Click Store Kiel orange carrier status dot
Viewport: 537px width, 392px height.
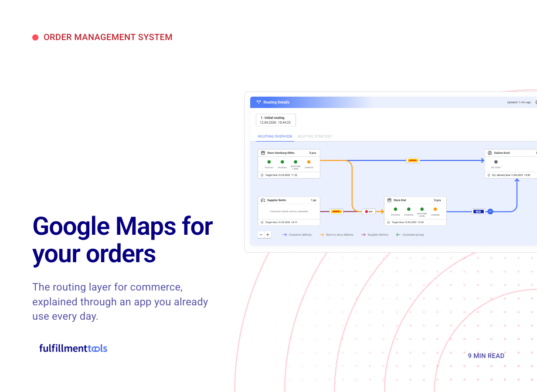pyautogui.click(x=435, y=209)
